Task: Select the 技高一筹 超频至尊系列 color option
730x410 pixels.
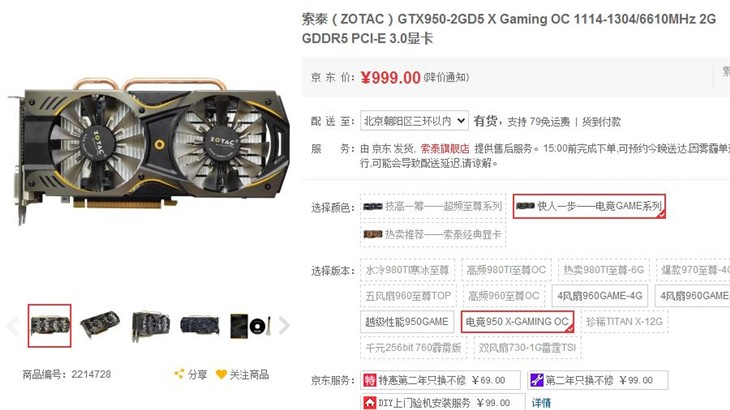Action: (x=433, y=206)
